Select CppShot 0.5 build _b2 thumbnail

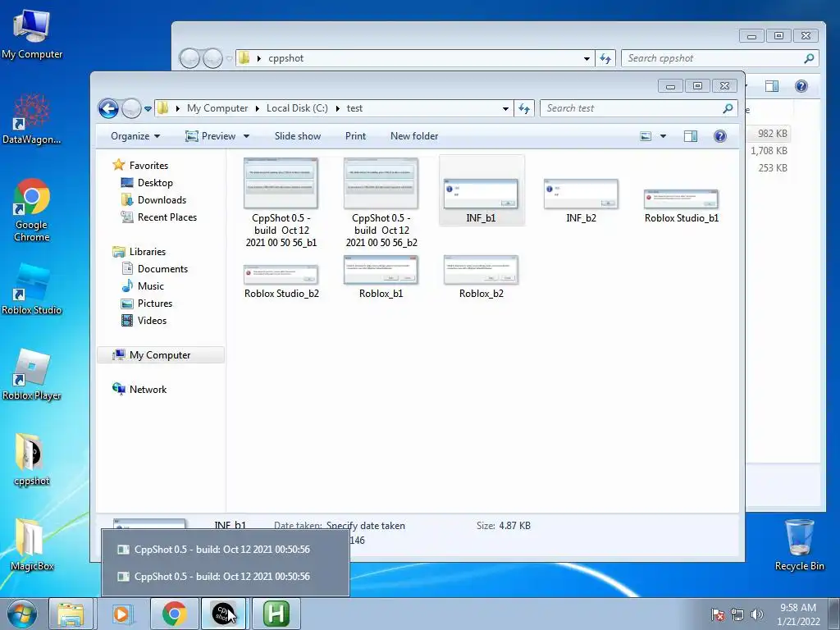pyautogui.click(x=381, y=203)
